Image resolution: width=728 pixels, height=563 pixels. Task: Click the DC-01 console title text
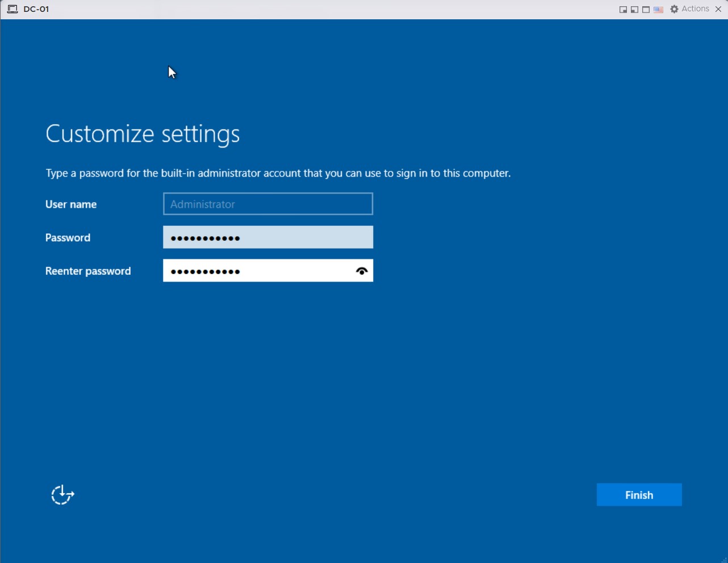click(36, 9)
